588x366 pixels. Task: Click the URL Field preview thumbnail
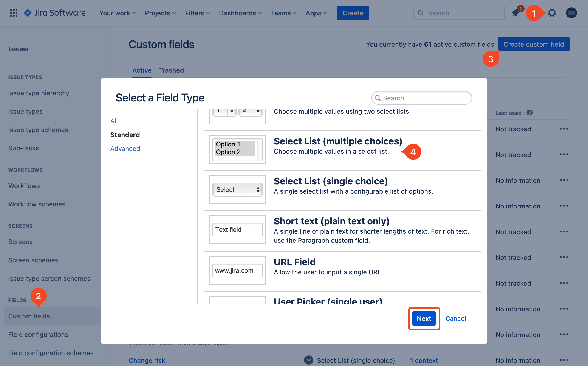237,270
